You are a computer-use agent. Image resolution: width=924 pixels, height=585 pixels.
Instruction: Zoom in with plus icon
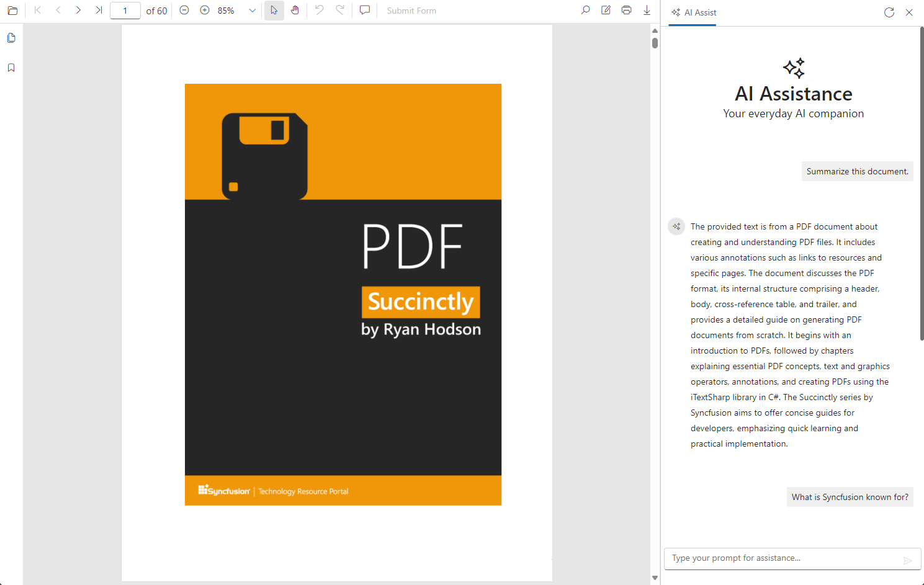tap(205, 11)
